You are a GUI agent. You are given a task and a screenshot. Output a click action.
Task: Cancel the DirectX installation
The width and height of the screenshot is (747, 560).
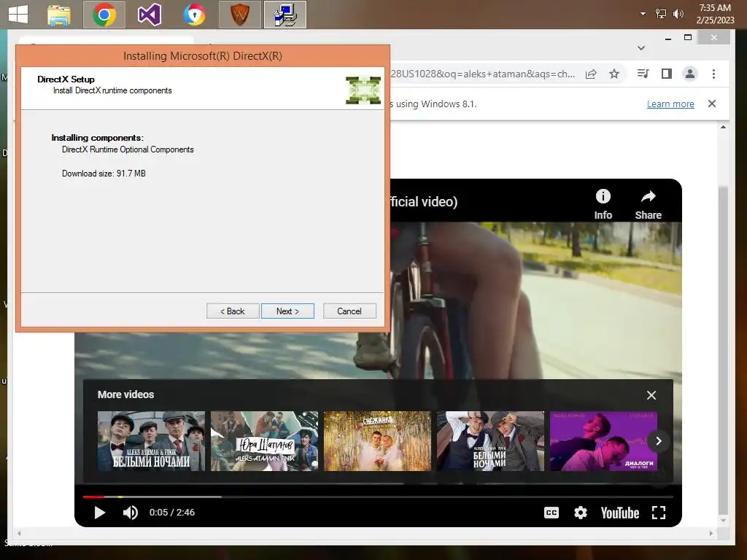coord(349,311)
